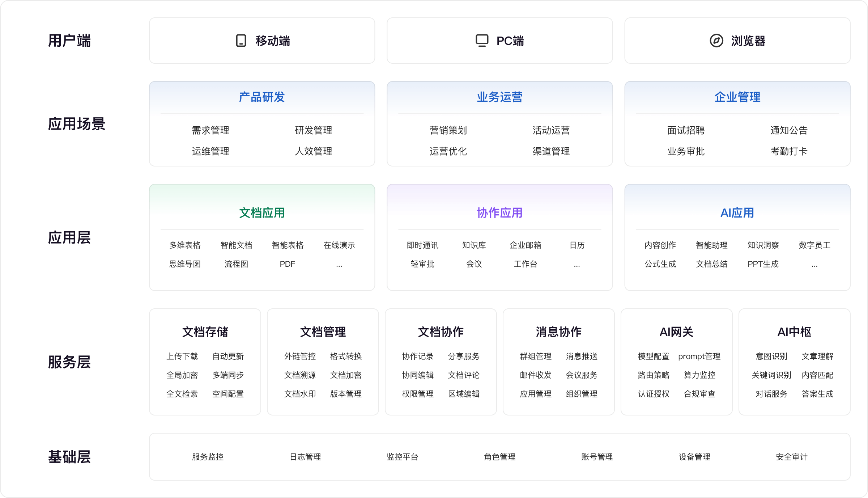The height and width of the screenshot is (498, 868).
Task: Select the 产品研发 scenario heading
Action: pos(262,97)
